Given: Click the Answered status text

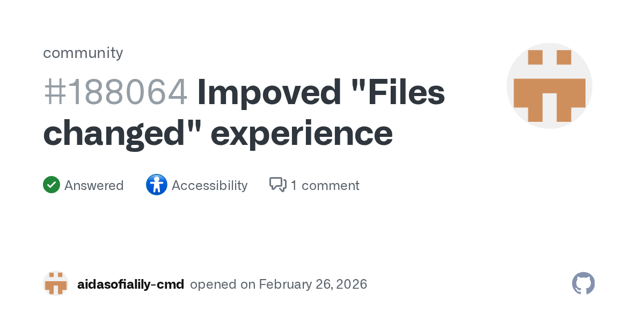Looking at the screenshot, I should pos(94,186).
